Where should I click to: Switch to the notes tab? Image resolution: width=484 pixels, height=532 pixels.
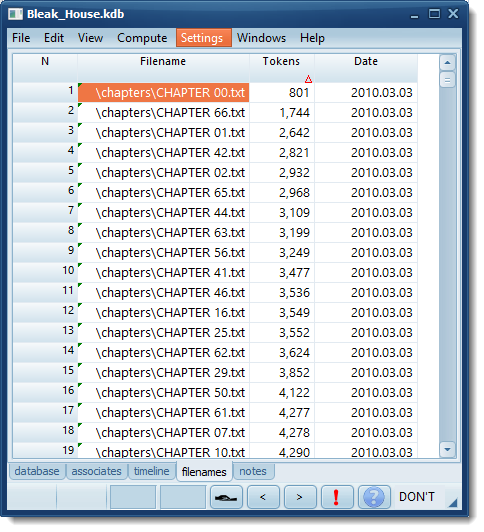click(253, 471)
